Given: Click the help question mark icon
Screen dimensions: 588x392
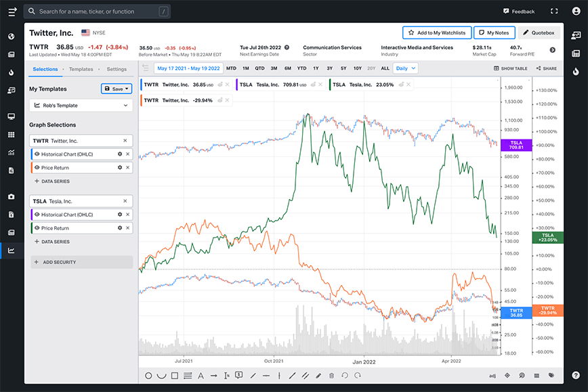Looking at the screenshot, I should click(575, 374).
